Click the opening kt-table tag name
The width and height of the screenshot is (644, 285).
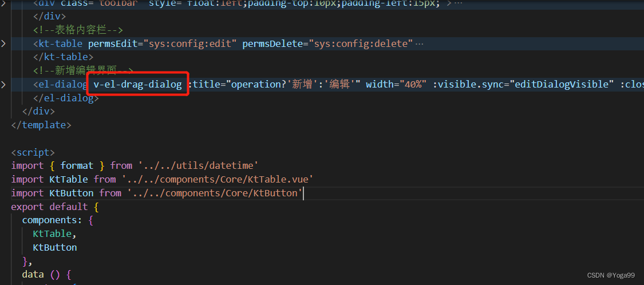(x=62, y=43)
